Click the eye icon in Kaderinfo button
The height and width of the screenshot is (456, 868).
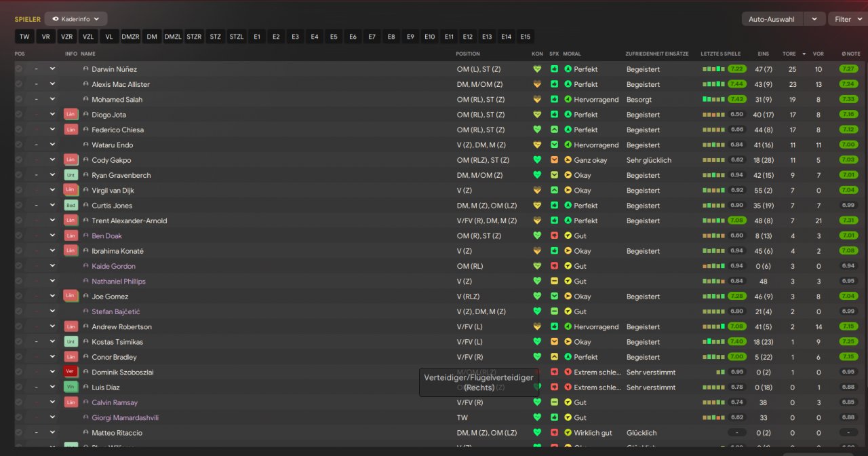tap(56, 19)
